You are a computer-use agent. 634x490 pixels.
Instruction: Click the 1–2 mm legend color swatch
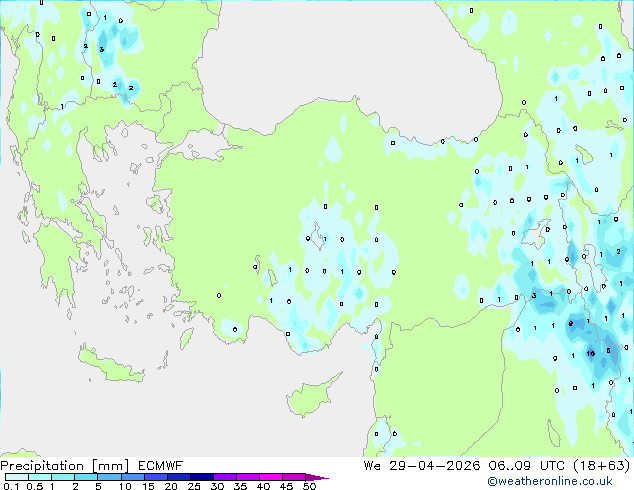pyautogui.click(x=63, y=477)
